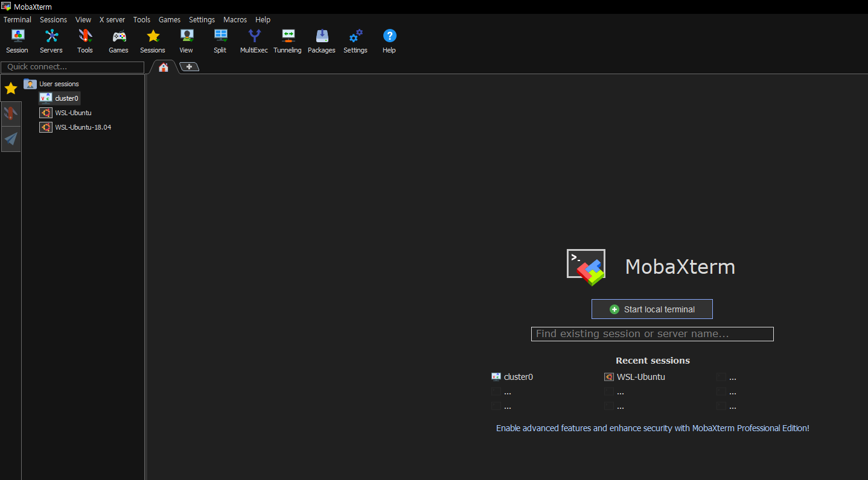Open the Terminal menu

tap(18, 20)
